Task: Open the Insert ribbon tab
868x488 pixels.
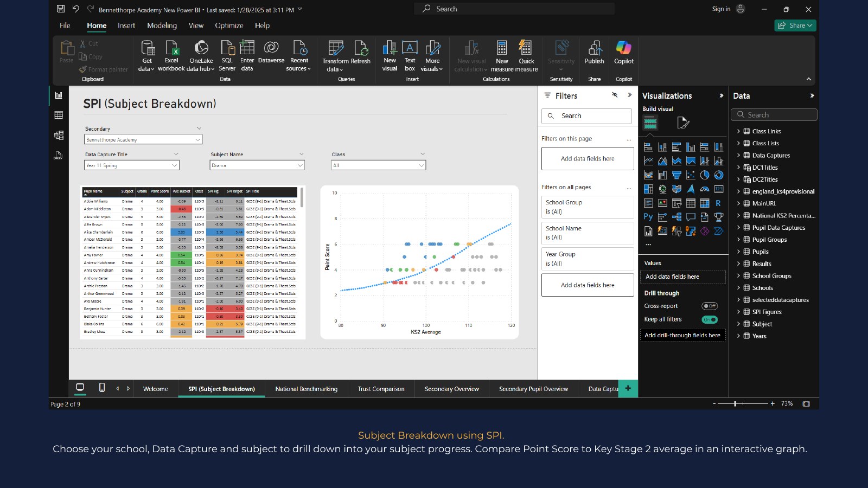Action: pyautogui.click(x=126, y=25)
